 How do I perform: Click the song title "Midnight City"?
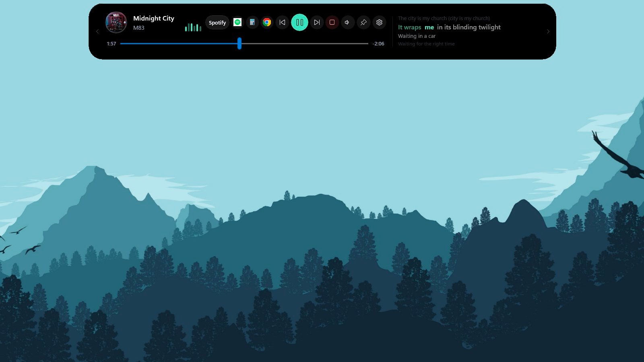[154, 19]
